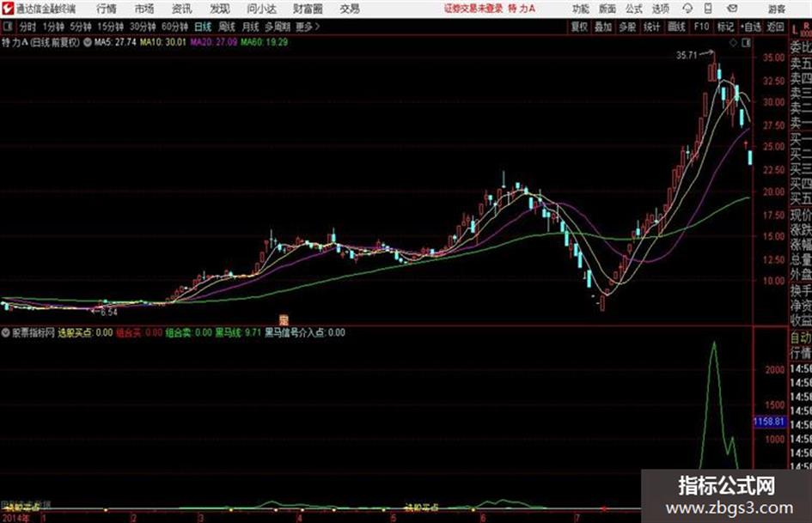Image resolution: width=812 pixels, height=523 pixels.
Task: Click the 复权 toolbar button
Action: (x=579, y=27)
